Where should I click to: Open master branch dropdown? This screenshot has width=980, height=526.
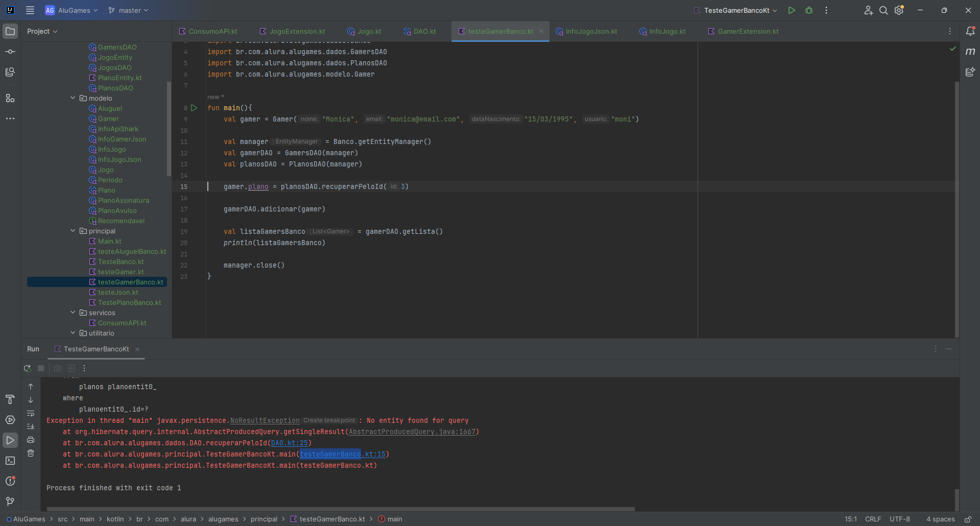pos(129,10)
